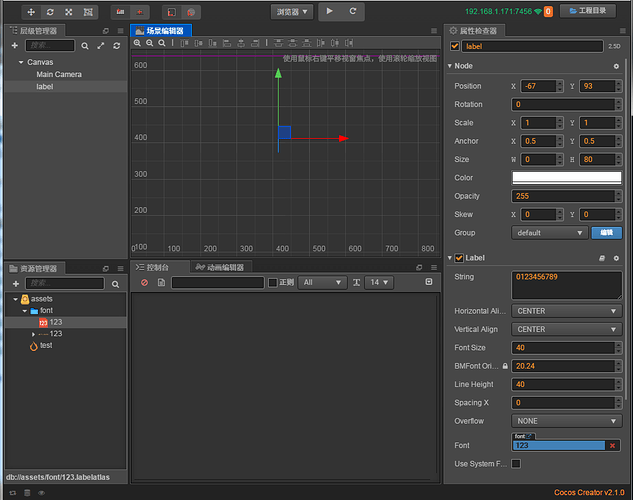Open the Overflow NONE dropdown
Screen dimensions: 633x500
(566, 421)
